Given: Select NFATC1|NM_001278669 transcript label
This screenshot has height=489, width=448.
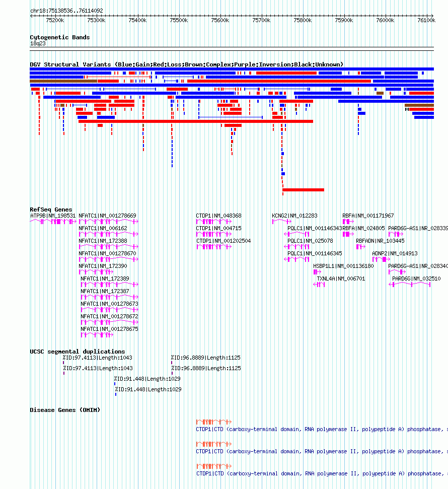Looking at the screenshot, I should [107, 216].
